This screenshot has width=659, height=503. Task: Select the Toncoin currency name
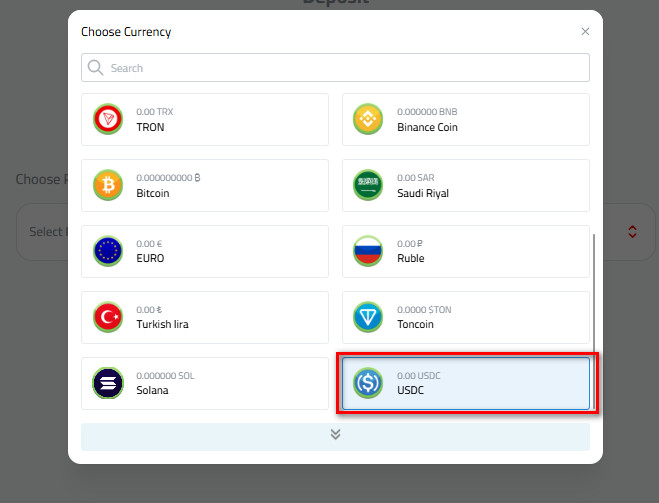[415, 324]
